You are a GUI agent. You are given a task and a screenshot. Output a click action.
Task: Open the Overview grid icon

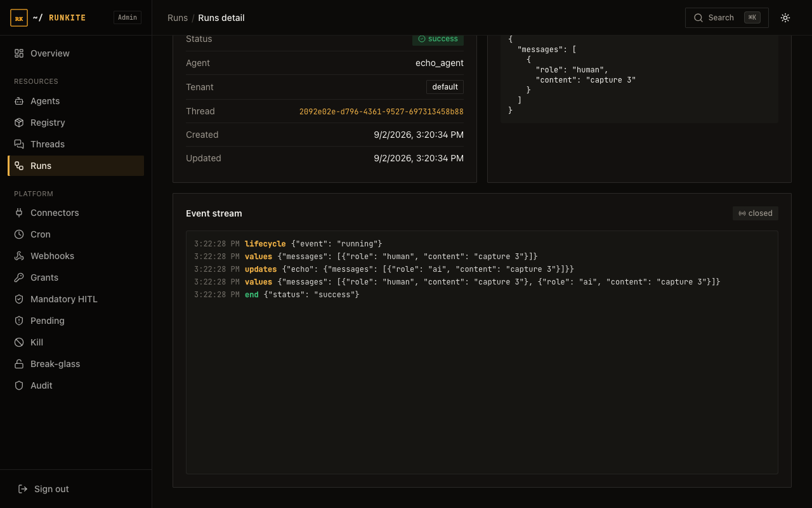pos(19,53)
